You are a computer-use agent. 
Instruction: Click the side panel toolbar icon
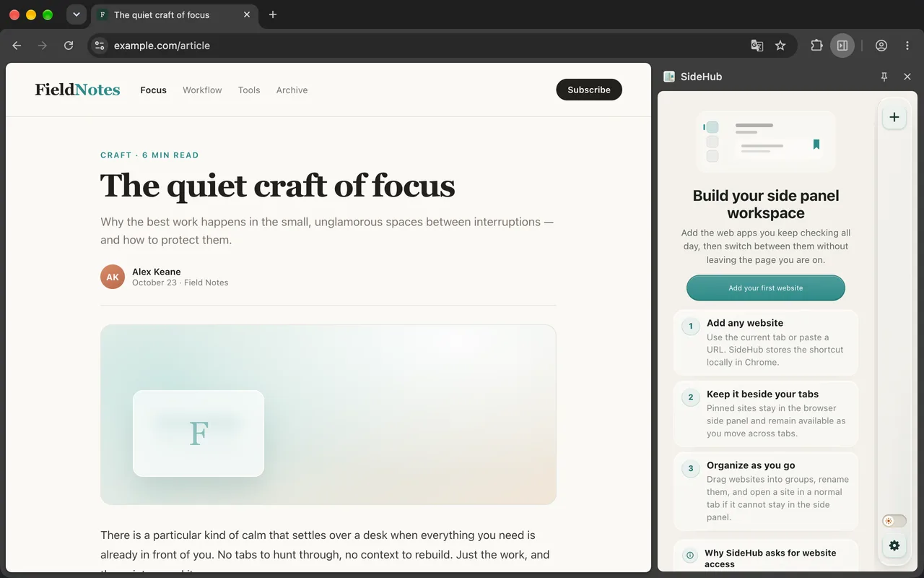click(x=842, y=46)
